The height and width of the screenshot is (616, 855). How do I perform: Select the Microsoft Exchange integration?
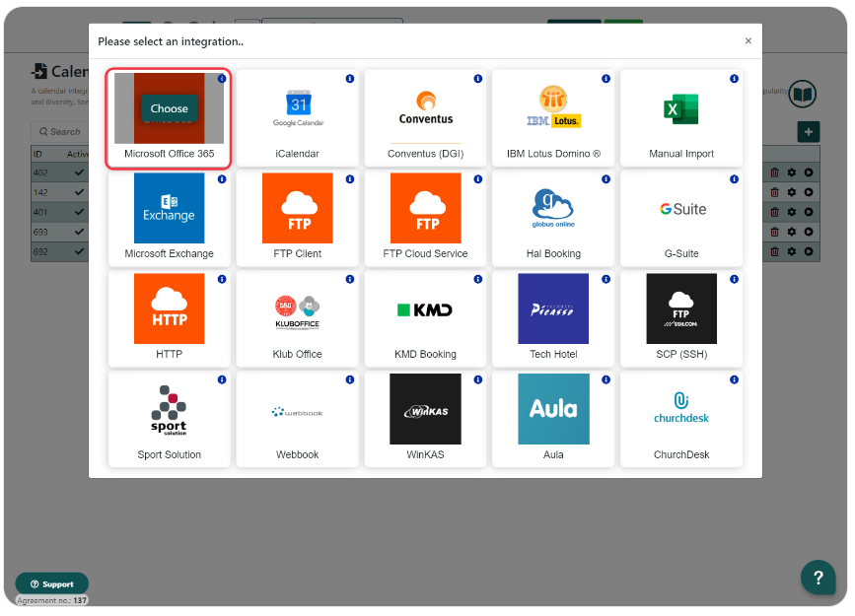[169, 218]
